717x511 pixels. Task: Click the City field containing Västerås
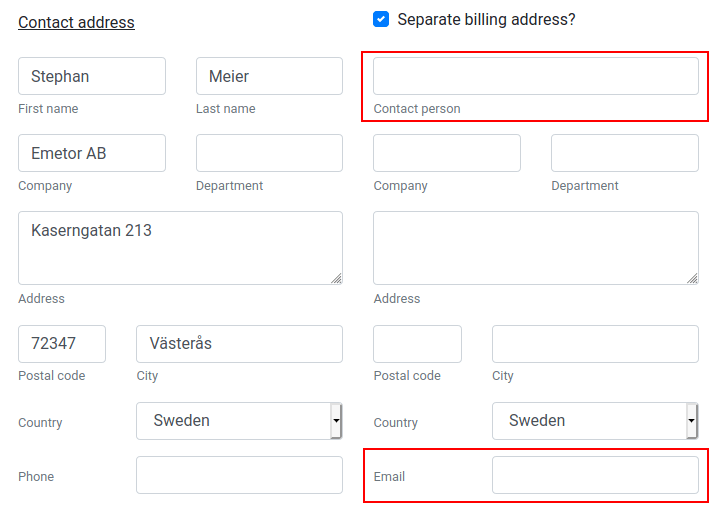click(x=239, y=344)
